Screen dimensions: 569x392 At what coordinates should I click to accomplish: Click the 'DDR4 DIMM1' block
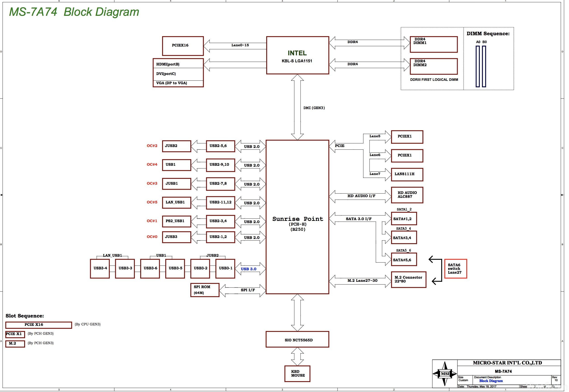(x=434, y=44)
